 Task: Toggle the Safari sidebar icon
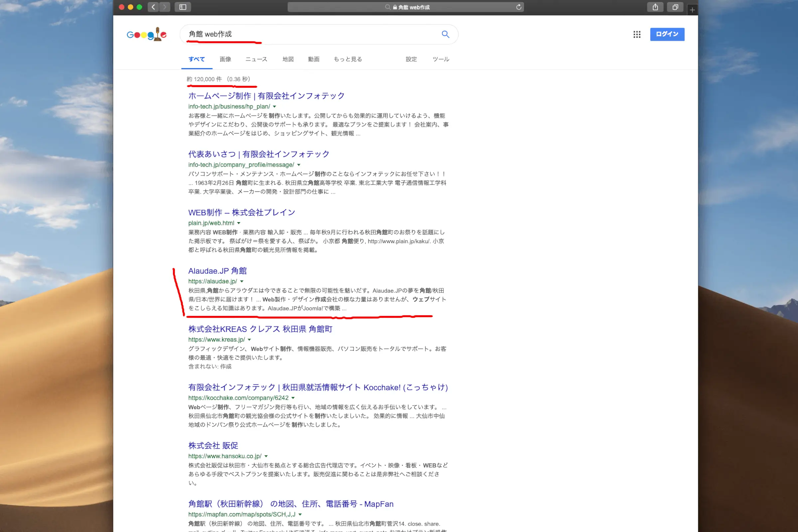(x=183, y=7)
